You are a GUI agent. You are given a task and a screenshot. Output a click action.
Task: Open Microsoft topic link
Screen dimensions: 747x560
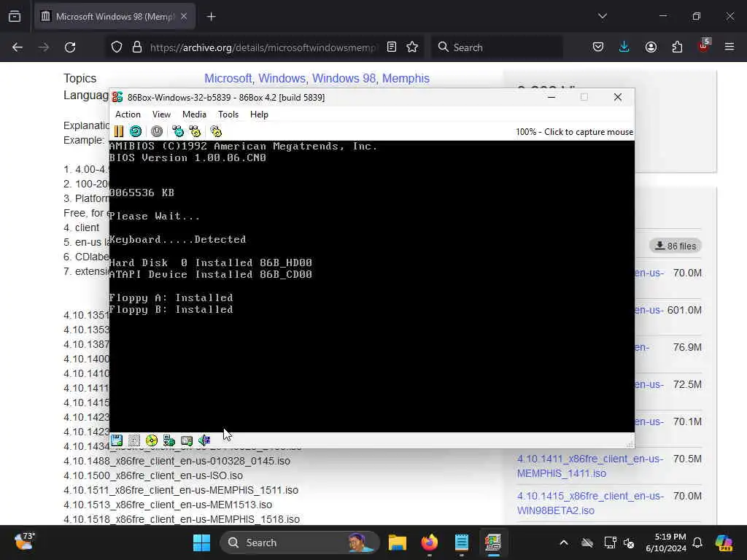[x=228, y=78]
